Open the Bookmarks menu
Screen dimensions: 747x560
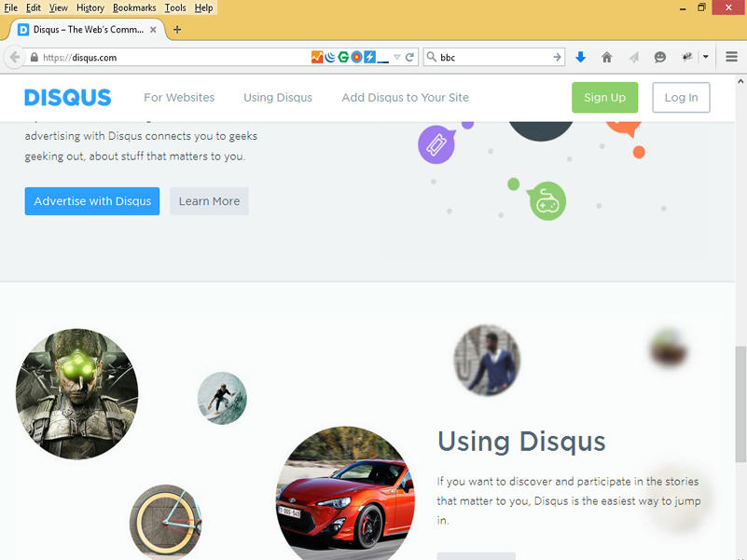pyautogui.click(x=134, y=7)
